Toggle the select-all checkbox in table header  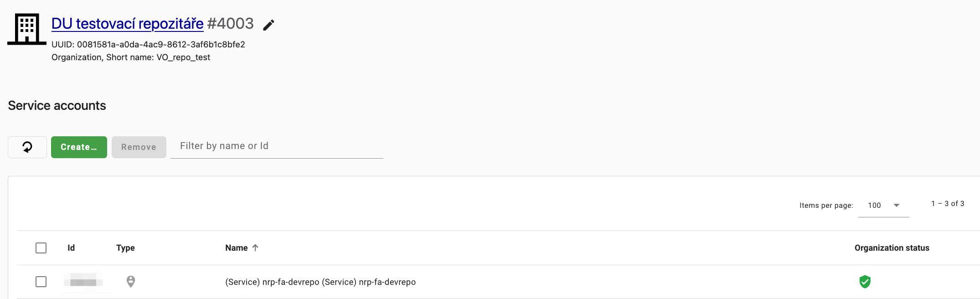point(41,248)
